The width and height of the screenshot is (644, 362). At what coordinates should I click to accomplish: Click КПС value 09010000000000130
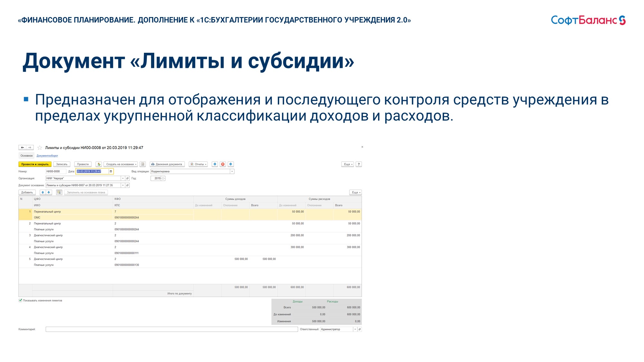(x=127, y=265)
